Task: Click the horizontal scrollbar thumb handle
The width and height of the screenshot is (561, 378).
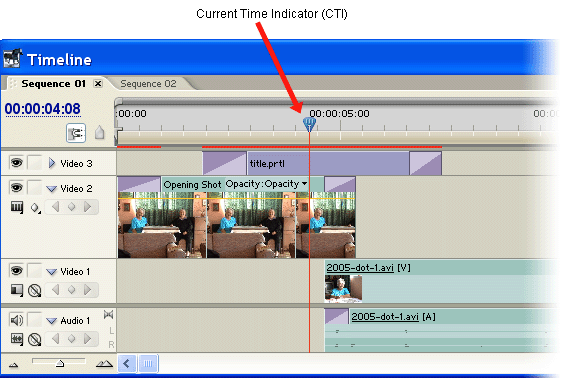Action: click(148, 364)
